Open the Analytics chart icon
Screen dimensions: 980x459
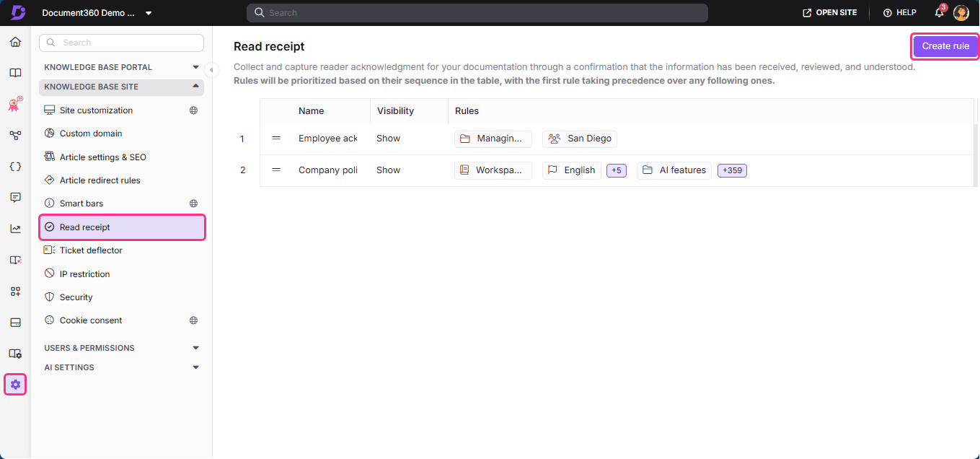point(15,228)
